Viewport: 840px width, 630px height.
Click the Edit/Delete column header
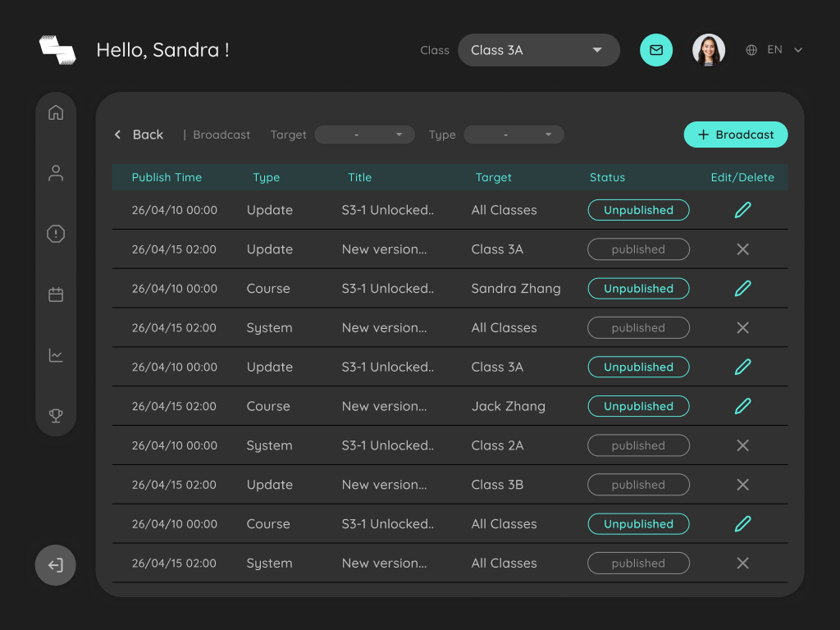coord(742,177)
